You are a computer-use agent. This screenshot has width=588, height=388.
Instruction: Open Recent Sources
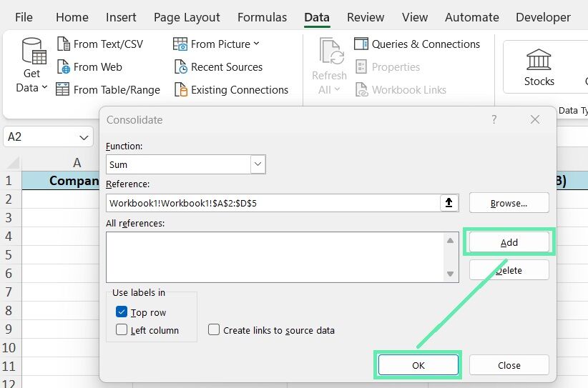coord(218,67)
